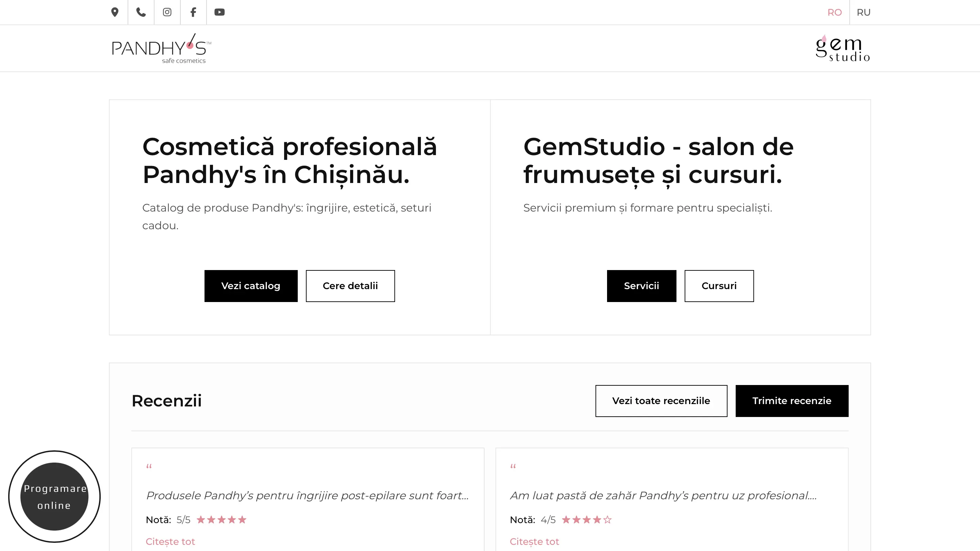The image size is (980, 551).
Task: Open the YouTube icon link
Action: 219,12
